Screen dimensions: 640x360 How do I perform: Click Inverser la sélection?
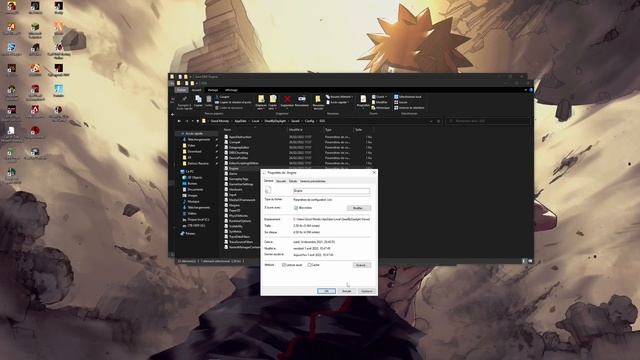[409, 108]
